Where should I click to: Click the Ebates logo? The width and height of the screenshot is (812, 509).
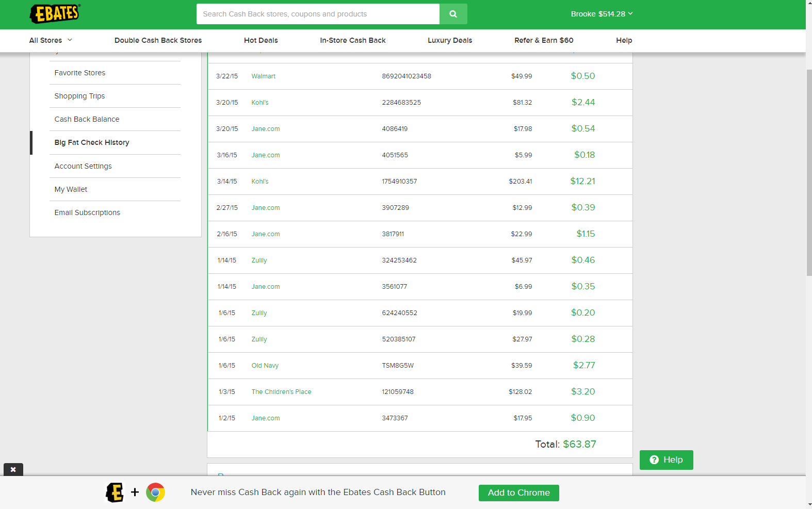point(55,14)
